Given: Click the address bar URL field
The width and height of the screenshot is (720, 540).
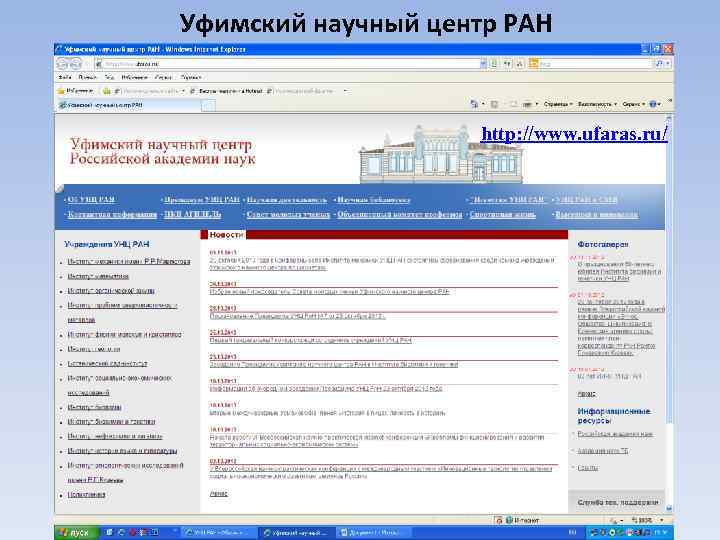Looking at the screenshot, I should click(x=288, y=64).
